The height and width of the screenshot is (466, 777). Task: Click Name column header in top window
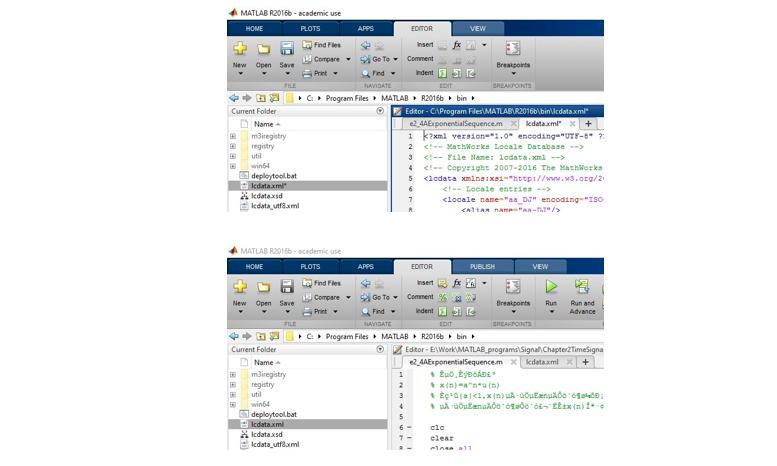(x=264, y=124)
